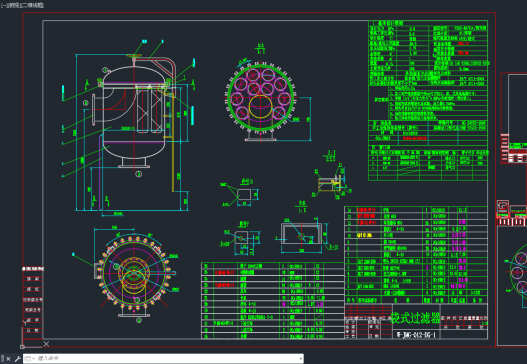
Task: Select the 袋式过滤器 title text
Action: click(415, 318)
